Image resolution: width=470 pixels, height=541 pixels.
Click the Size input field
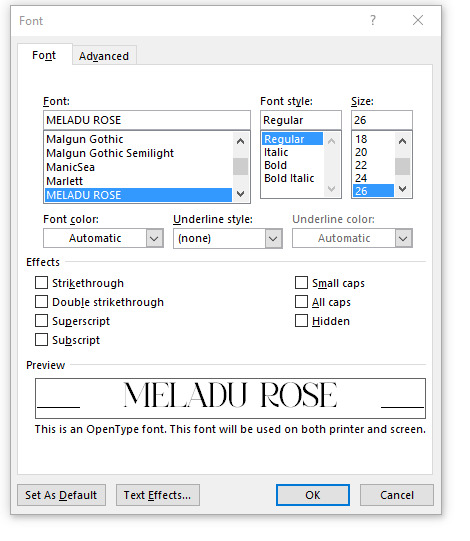382,120
